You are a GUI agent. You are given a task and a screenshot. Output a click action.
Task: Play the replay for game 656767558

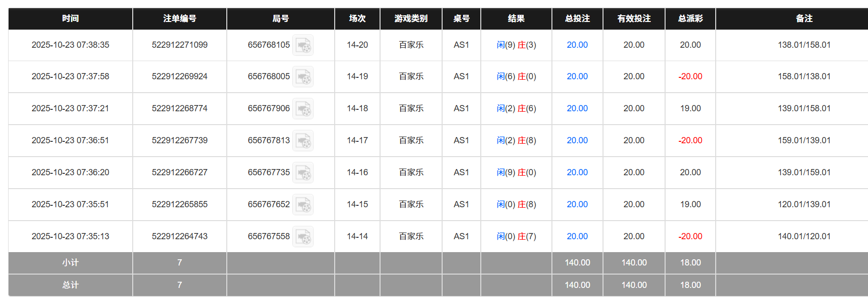(303, 236)
